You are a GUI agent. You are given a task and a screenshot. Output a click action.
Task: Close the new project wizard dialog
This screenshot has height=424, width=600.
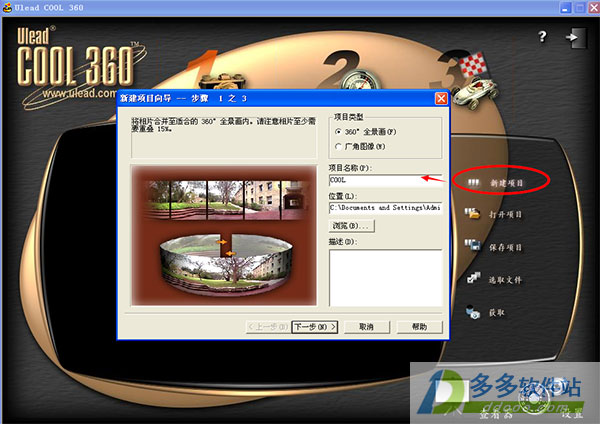click(x=441, y=99)
